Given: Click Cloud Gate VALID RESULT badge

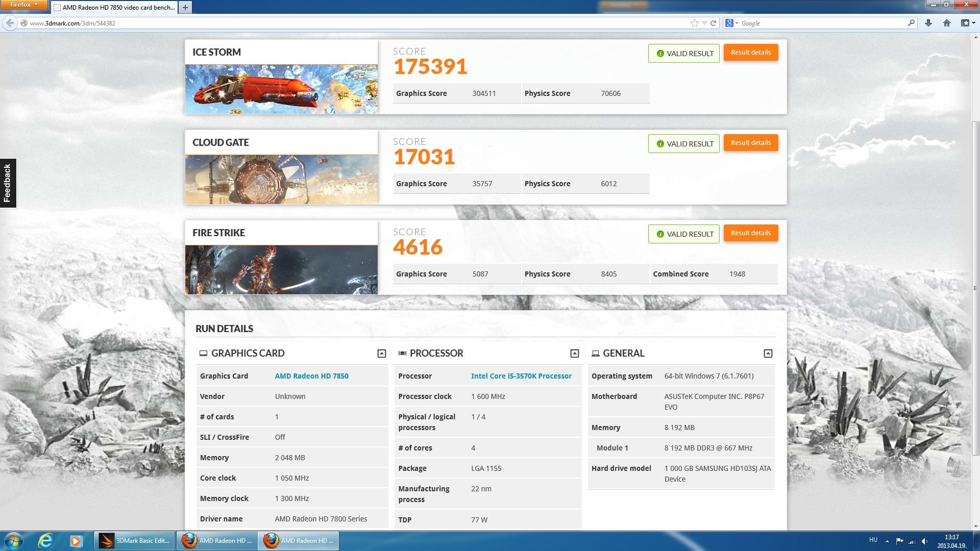Looking at the screenshot, I should click(x=684, y=144).
